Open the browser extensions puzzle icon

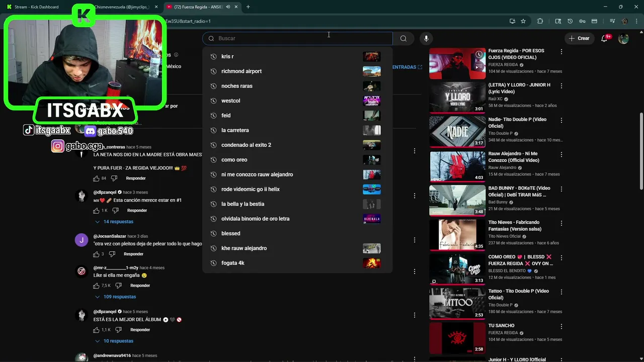coord(540,21)
